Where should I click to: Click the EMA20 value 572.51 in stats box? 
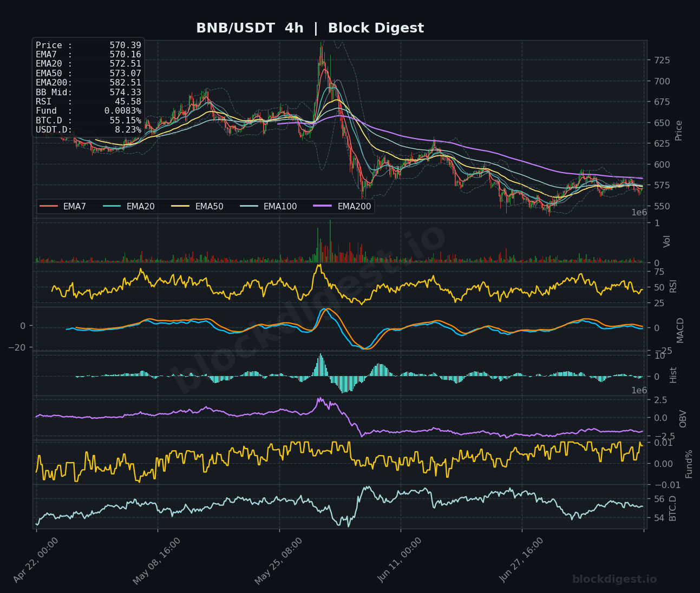pyautogui.click(x=125, y=64)
